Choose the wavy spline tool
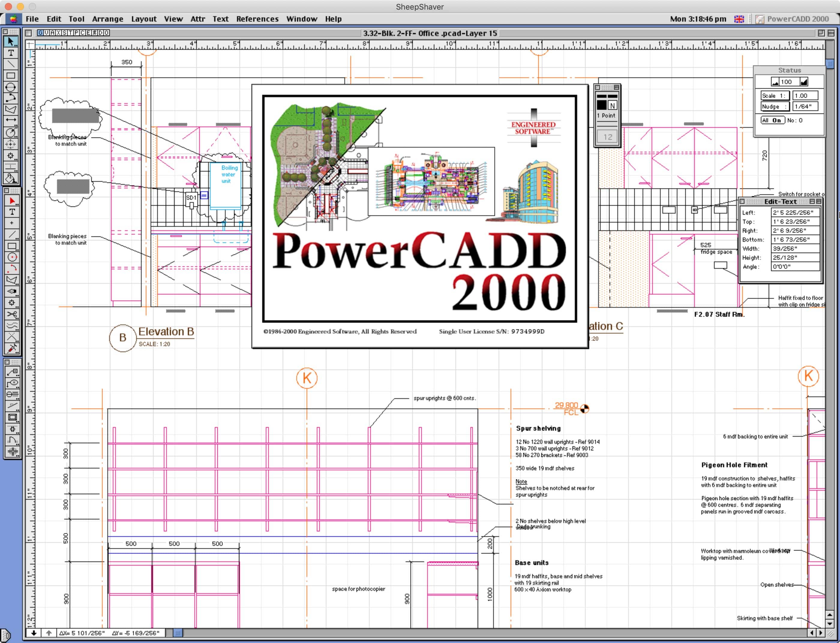 12,326
